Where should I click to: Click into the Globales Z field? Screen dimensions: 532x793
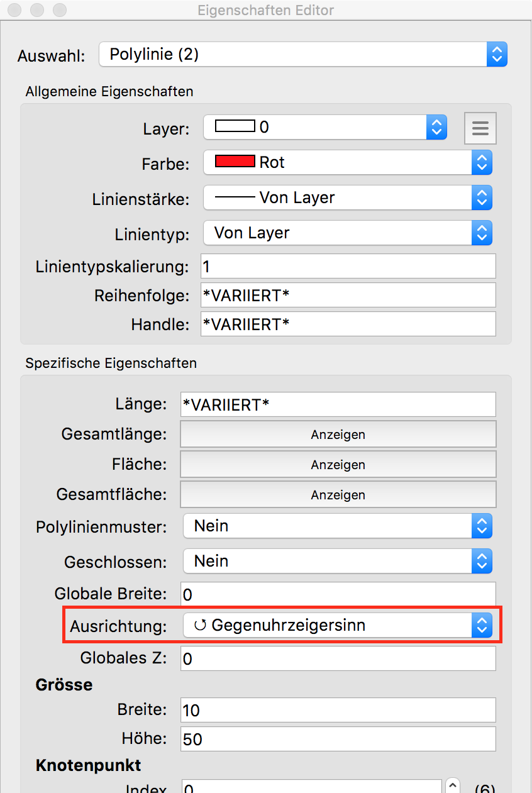point(338,658)
